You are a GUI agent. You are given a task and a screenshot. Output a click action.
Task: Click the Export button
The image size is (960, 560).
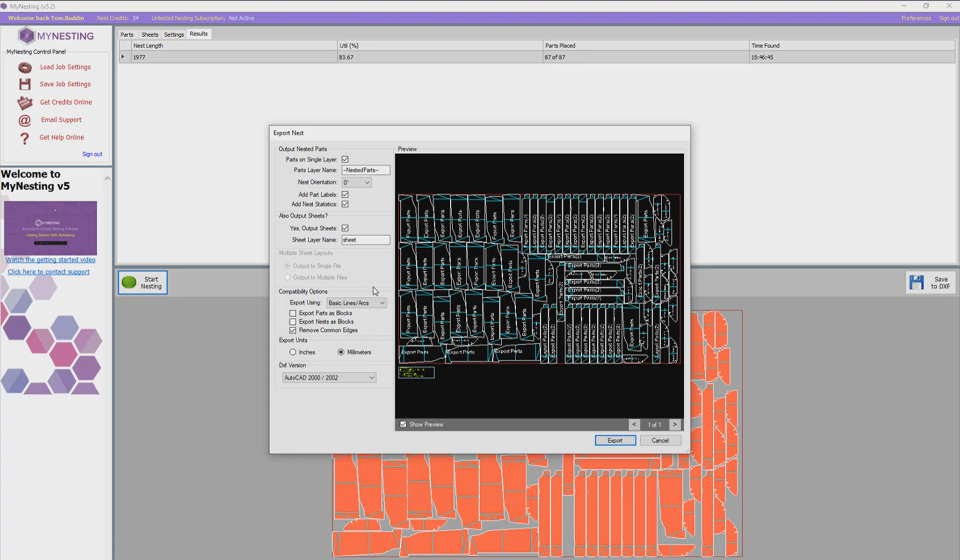coord(615,441)
